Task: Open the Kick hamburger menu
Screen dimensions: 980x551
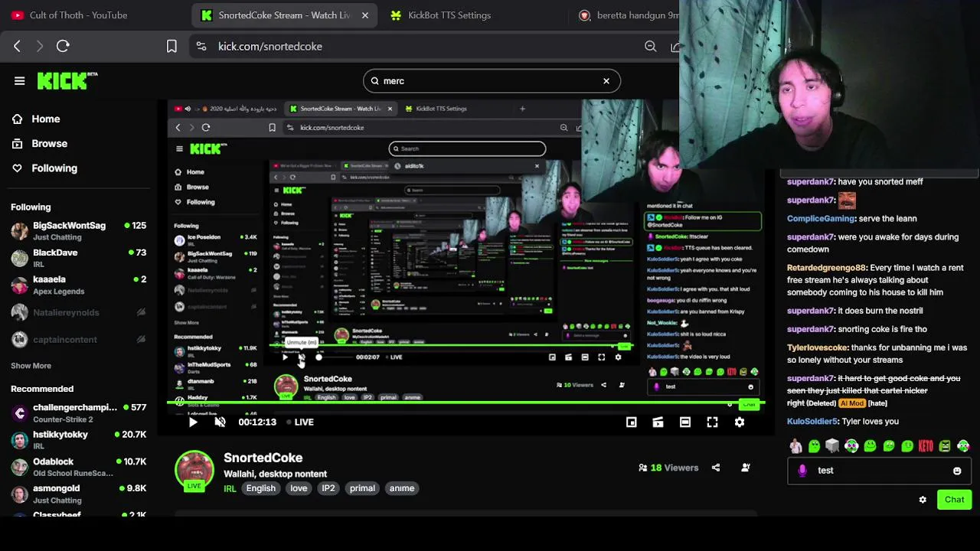Action: (19, 80)
